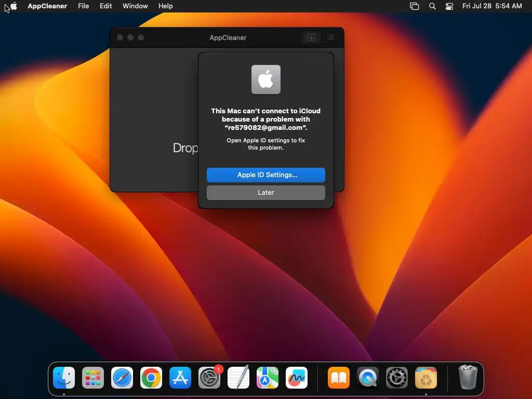532x399 pixels.
Task: Open the Help menu
Action: click(x=166, y=6)
